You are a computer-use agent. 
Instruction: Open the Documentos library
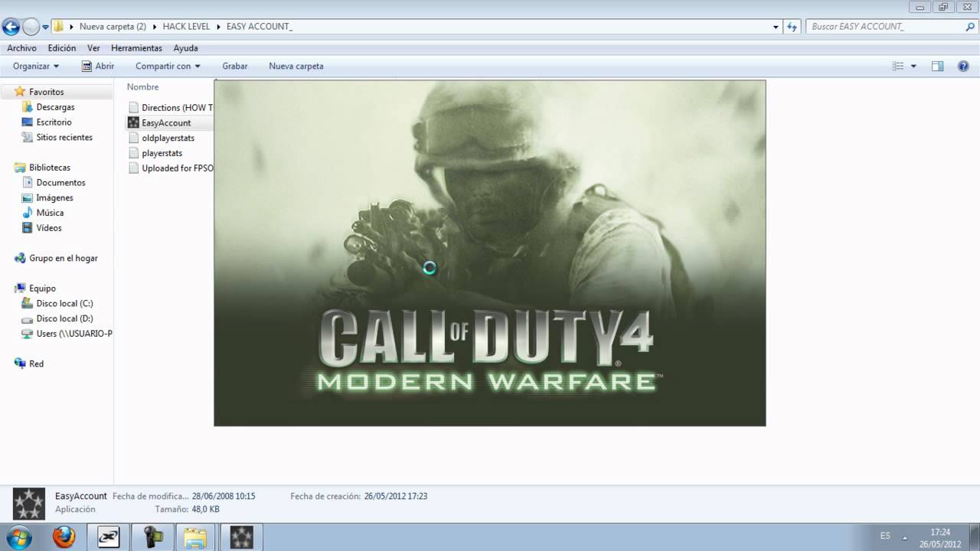[x=60, y=183]
